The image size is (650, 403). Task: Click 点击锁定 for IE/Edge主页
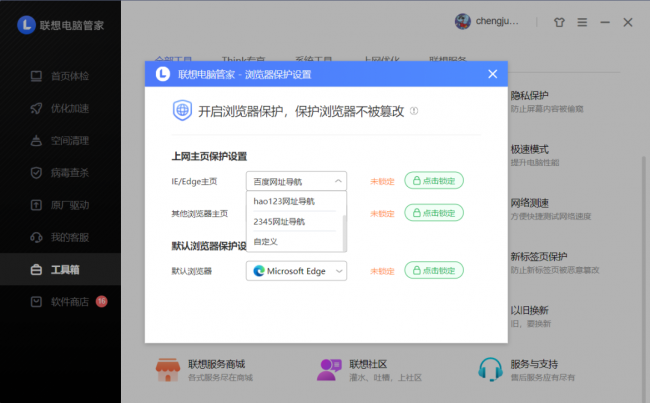coord(434,180)
